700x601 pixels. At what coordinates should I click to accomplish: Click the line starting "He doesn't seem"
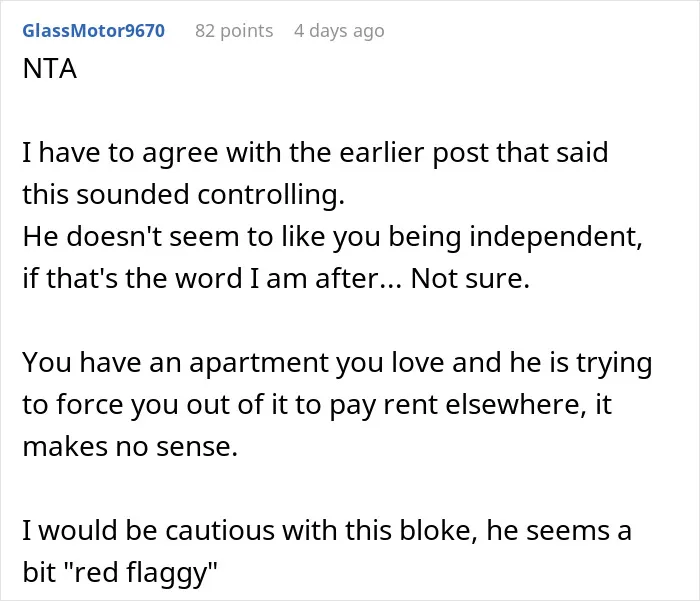point(332,237)
